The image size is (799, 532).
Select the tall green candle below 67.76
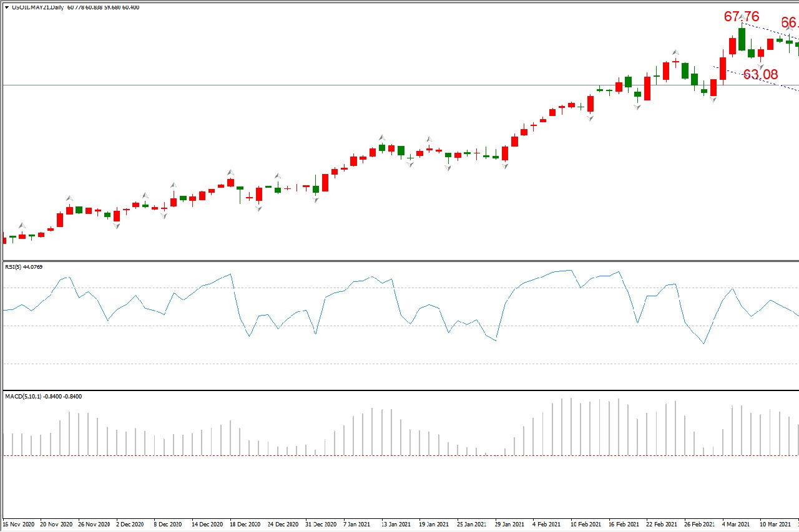point(742,39)
